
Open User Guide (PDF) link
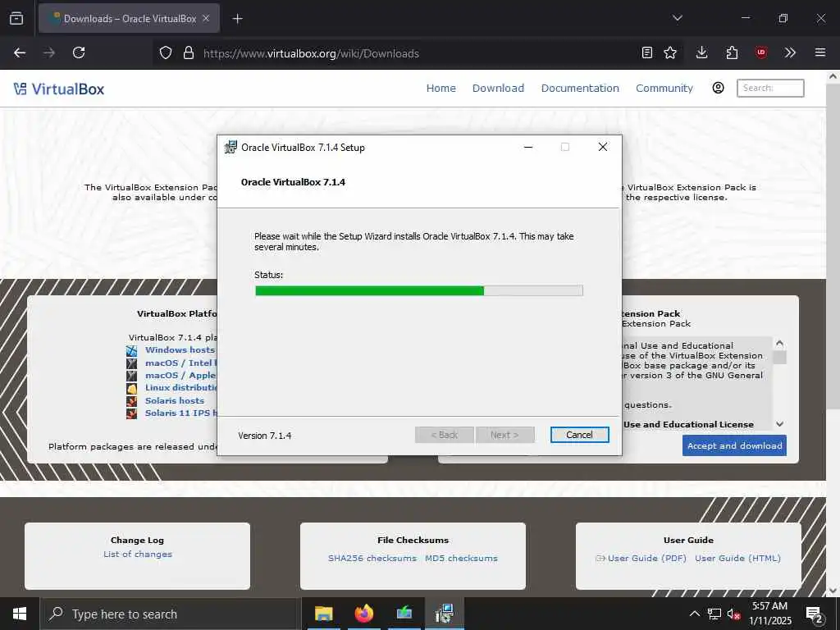[646, 558]
